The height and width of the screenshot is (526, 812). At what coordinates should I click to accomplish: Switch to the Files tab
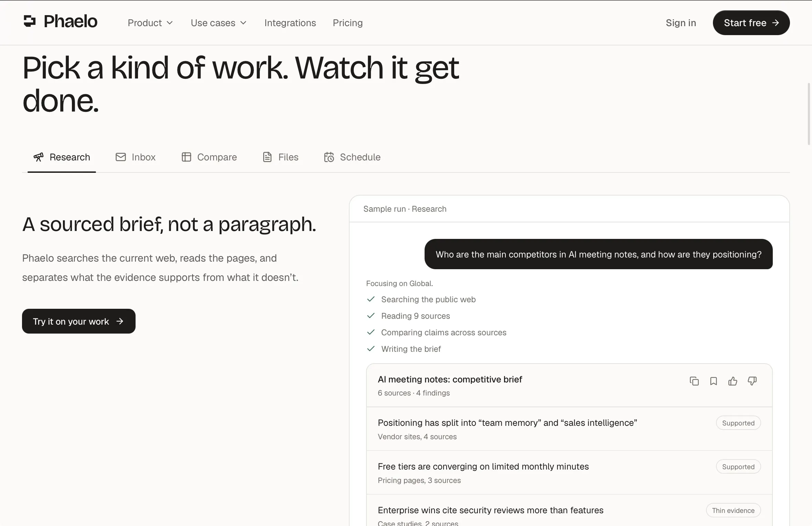pos(281,157)
